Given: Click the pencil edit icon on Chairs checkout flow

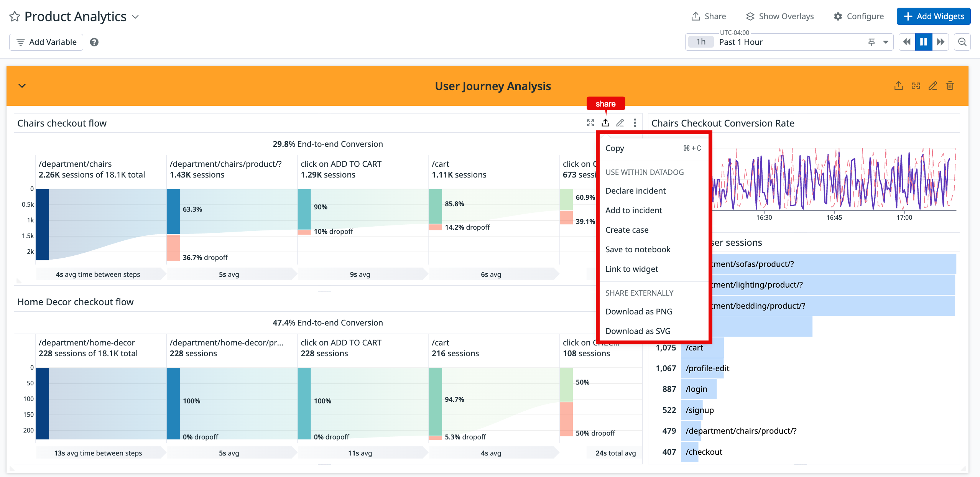Looking at the screenshot, I should 620,123.
